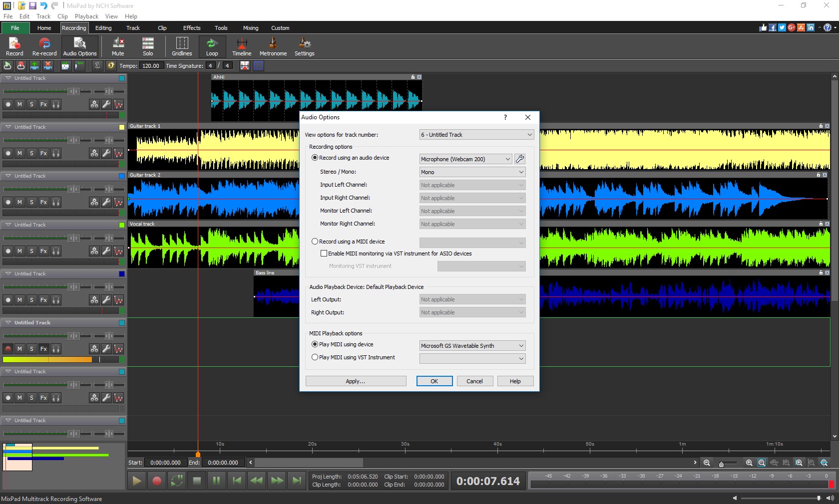Enable MIDI monitoring via VST instrument checkbox
The width and height of the screenshot is (839, 504).
tap(324, 253)
